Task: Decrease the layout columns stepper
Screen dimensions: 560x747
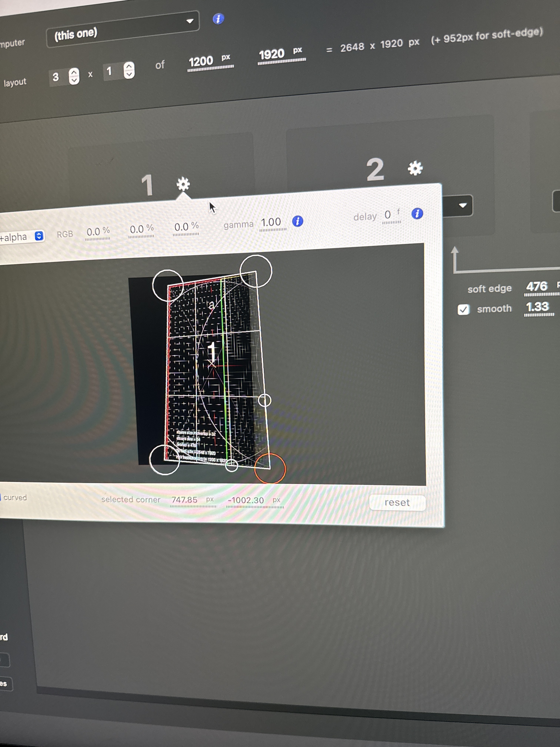Action: coord(74,80)
